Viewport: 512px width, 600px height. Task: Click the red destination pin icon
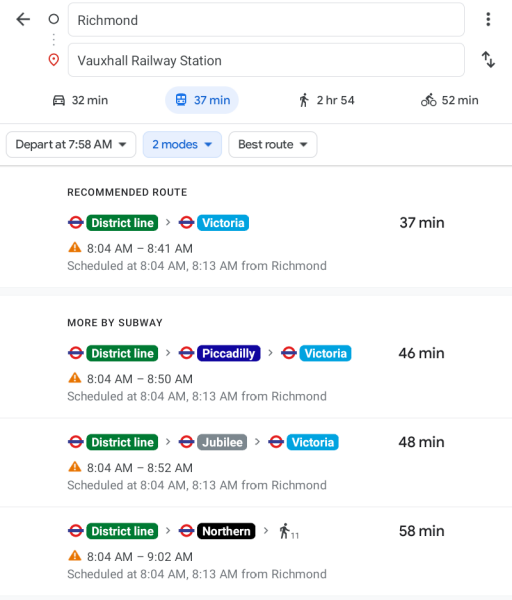(54, 60)
